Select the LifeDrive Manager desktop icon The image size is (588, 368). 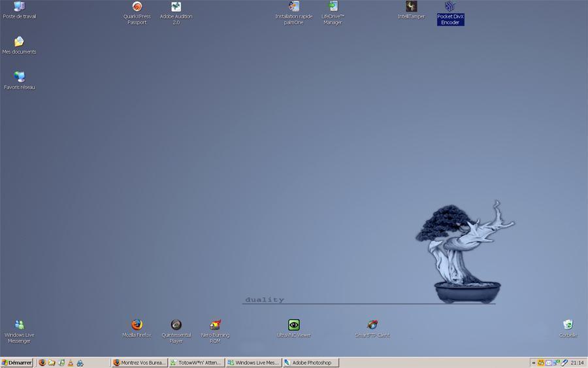coord(333,7)
